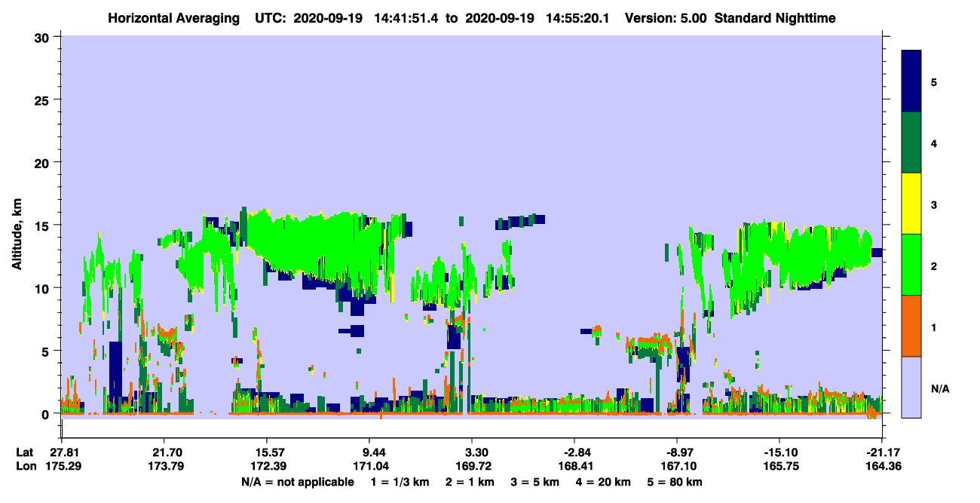
Task: Click the bright green colorbar segment labeled 2
Action: pos(911,265)
